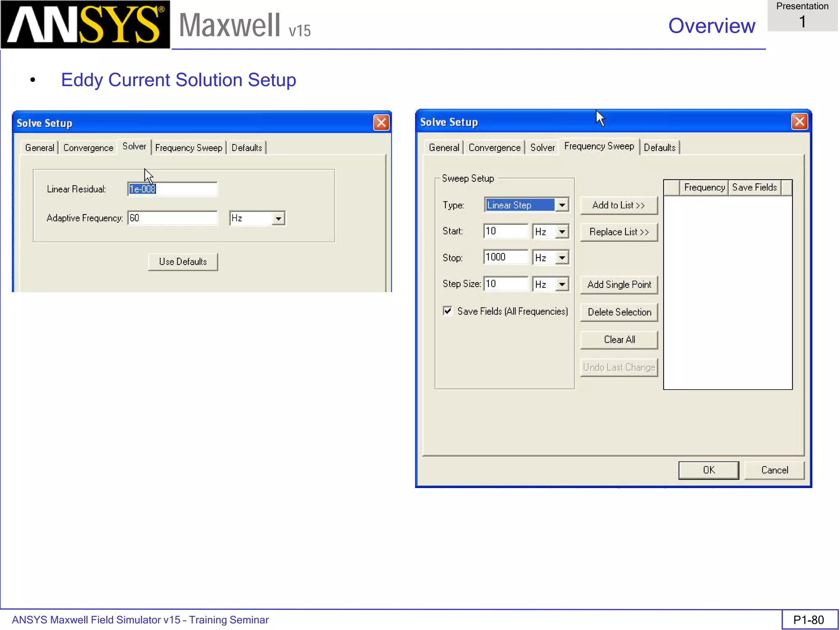The width and height of the screenshot is (840, 630).
Task: Click the Frequency column header
Action: [704, 187]
